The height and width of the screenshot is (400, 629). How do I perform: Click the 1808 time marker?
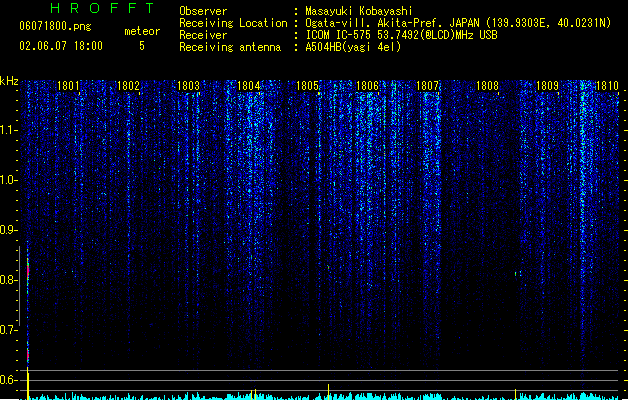pyautogui.click(x=487, y=86)
